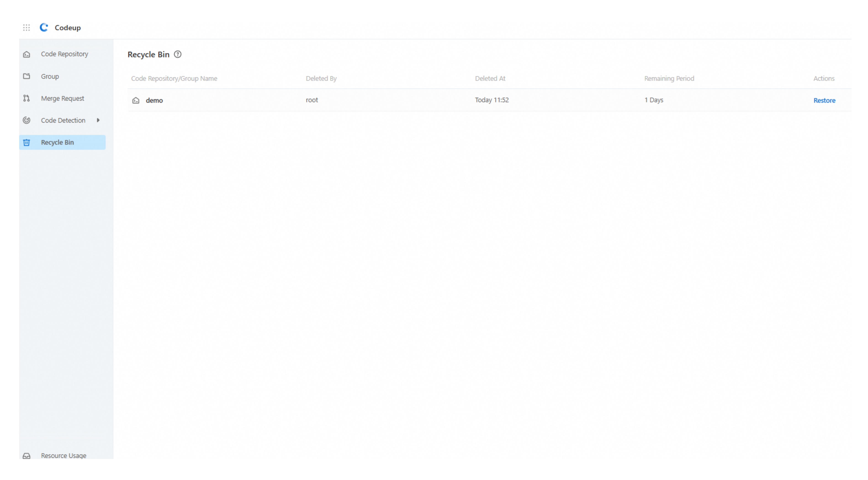Open Resource Usage via inbox icon
This screenshot has height=480, width=868.
pos(27,455)
